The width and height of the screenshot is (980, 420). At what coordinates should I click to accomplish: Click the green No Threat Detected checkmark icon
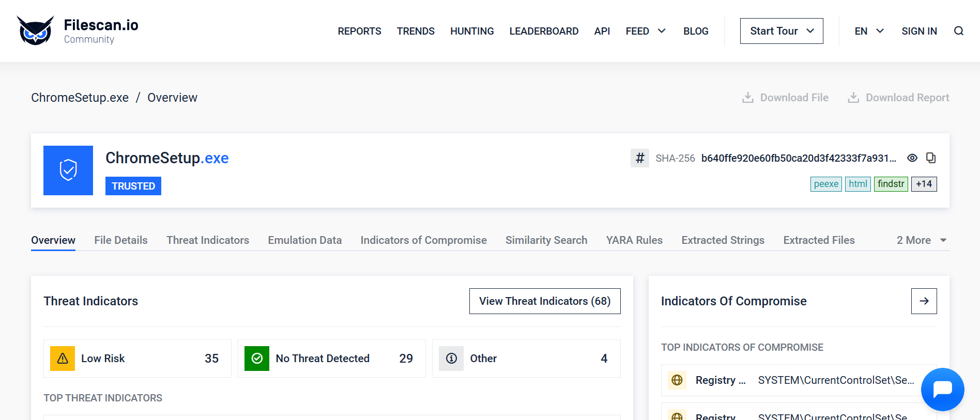pos(257,359)
